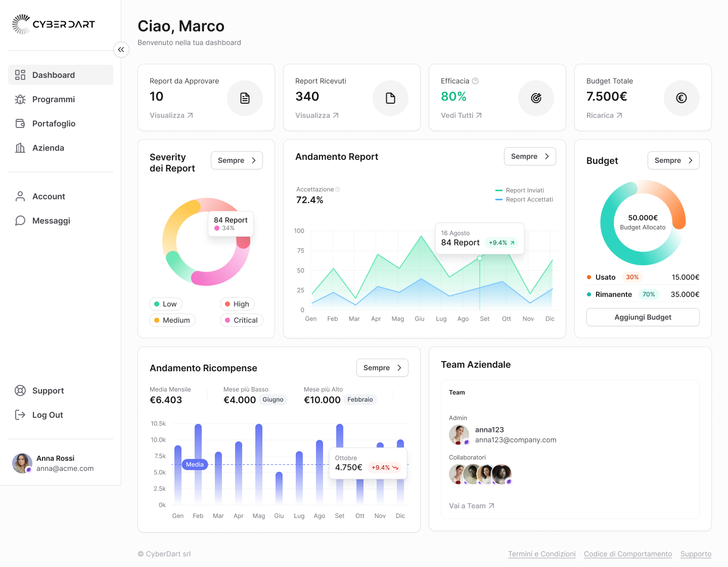Click the info icon beside Accettazione
The image size is (728, 567).
pyautogui.click(x=338, y=190)
